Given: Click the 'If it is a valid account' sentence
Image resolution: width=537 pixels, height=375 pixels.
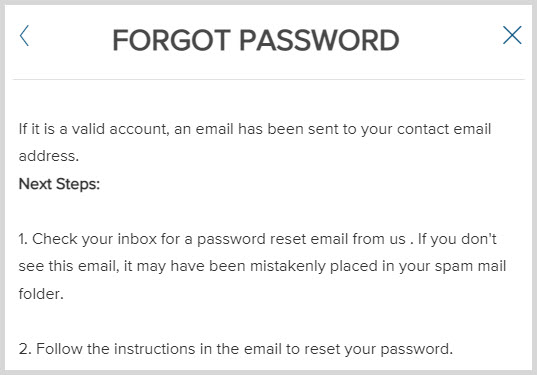Looking at the screenshot, I should pyautogui.click(x=255, y=130).
